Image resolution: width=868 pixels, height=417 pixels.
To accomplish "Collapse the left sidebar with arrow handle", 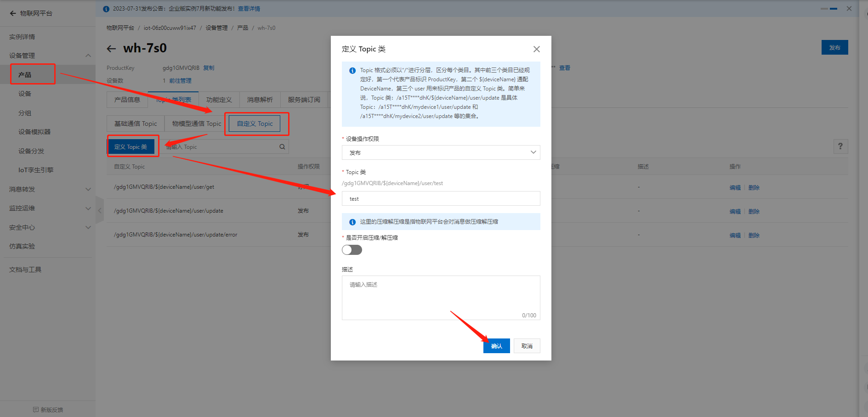I will click(x=100, y=210).
